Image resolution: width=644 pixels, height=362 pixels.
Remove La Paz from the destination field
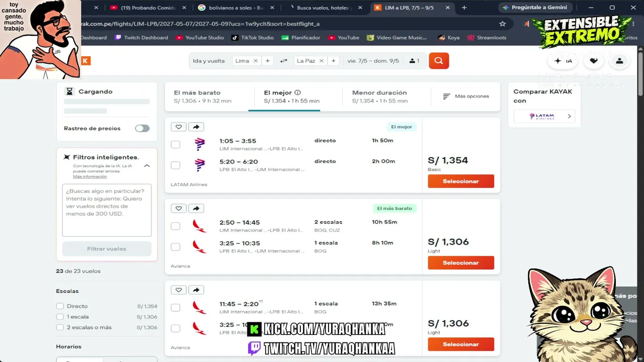tap(321, 61)
